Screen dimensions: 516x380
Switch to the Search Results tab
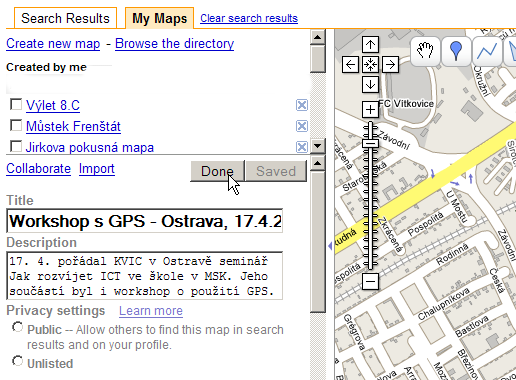[65, 18]
